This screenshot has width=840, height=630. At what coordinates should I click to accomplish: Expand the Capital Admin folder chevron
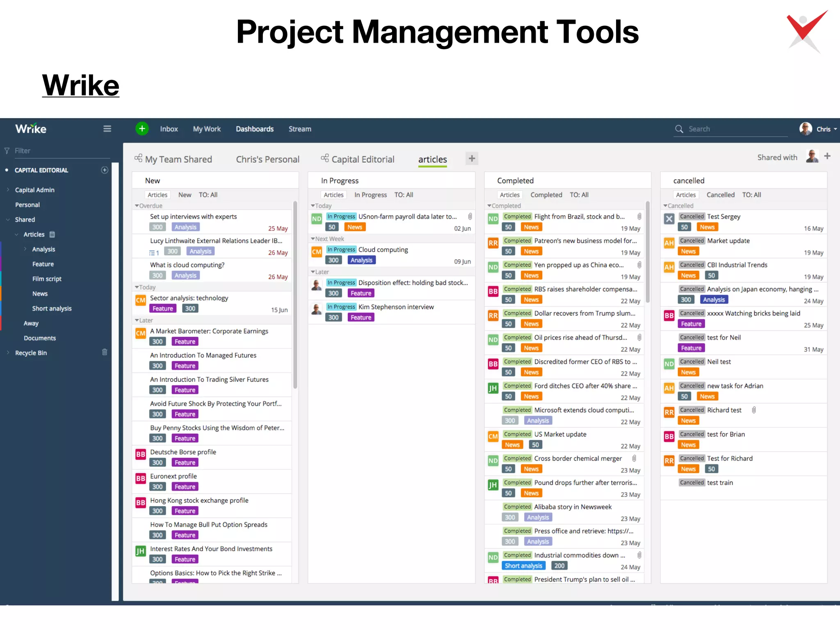8,189
